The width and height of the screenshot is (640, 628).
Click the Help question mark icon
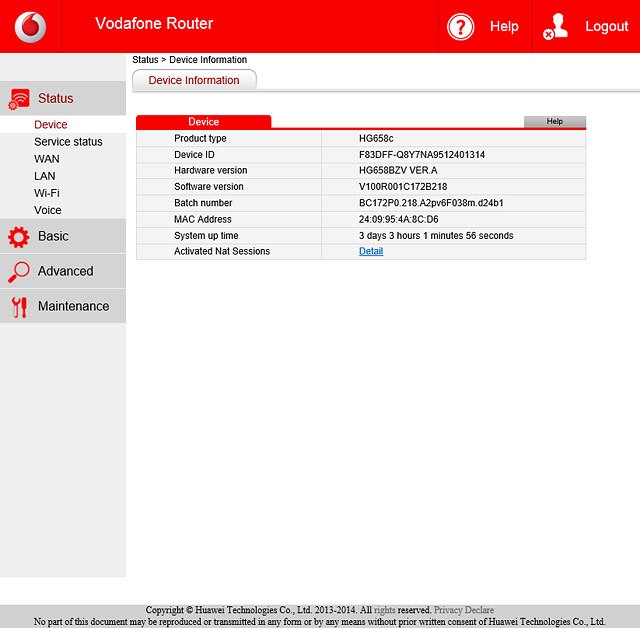pyautogui.click(x=460, y=27)
